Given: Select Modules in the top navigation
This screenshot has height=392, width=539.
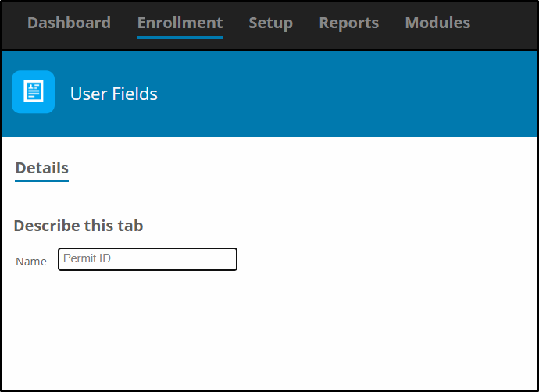Looking at the screenshot, I should (x=437, y=23).
